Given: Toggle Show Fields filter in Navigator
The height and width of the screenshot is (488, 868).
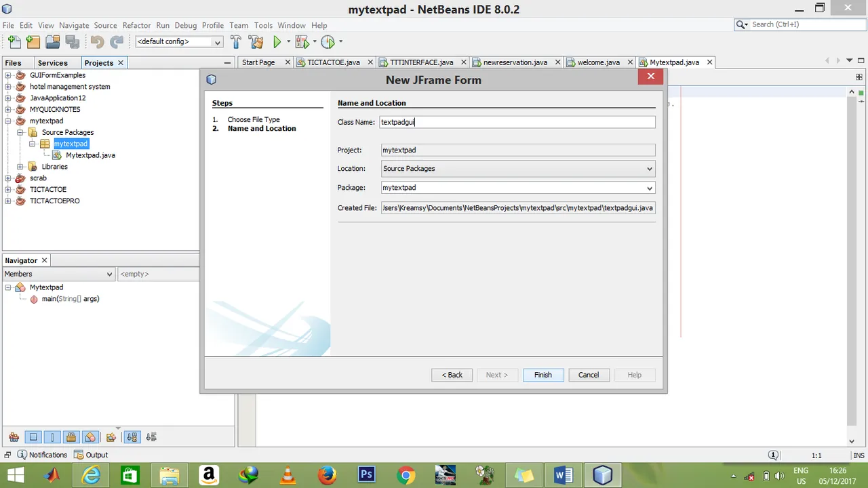Looking at the screenshot, I should tap(33, 437).
